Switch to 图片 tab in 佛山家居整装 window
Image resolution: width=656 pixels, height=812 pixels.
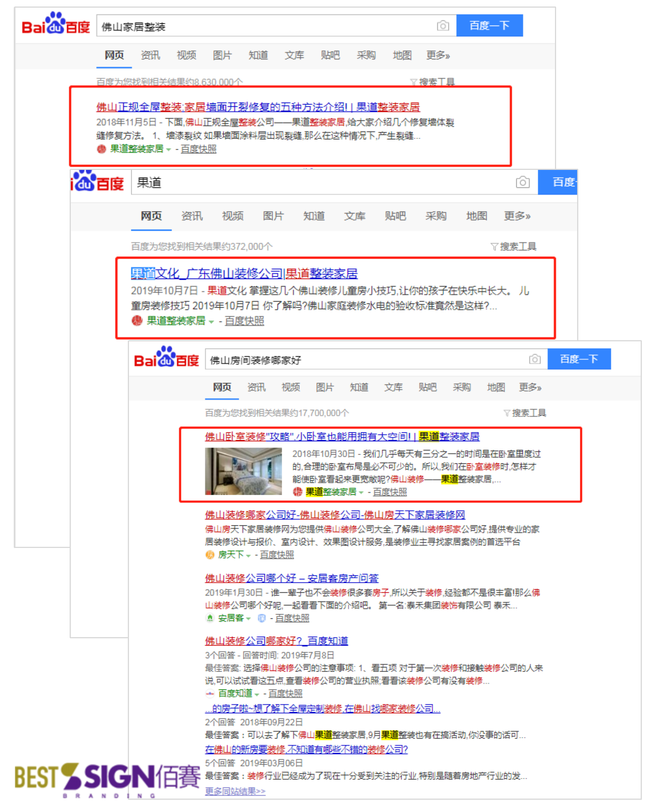(x=222, y=55)
